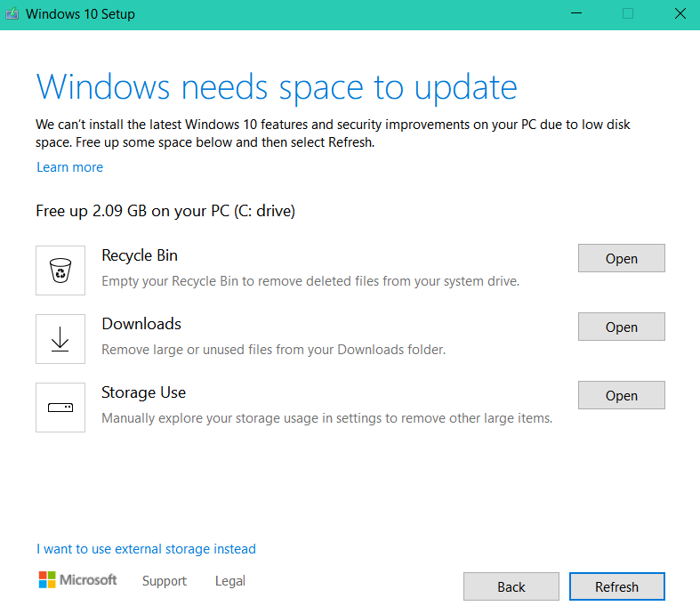Click 'Free up 2.09 GB on your PC' text
700x614 pixels.
tap(165, 211)
